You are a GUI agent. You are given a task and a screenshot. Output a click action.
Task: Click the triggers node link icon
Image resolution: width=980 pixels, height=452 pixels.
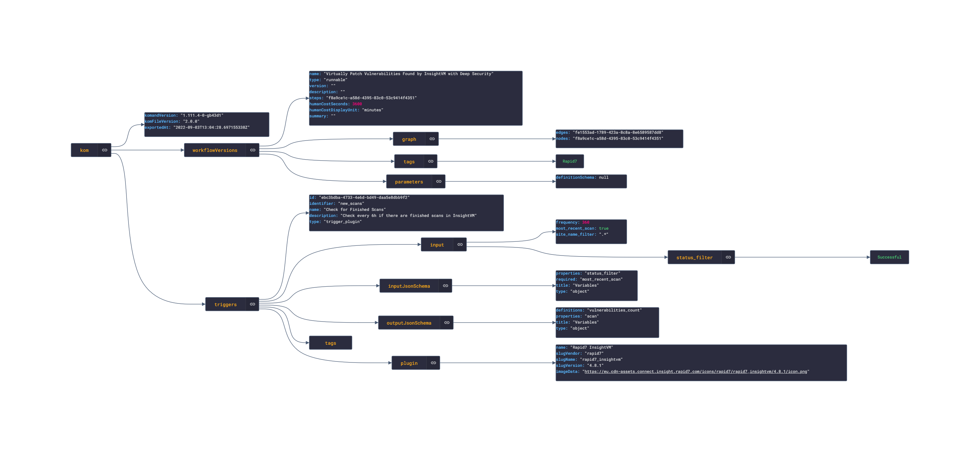click(x=252, y=304)
